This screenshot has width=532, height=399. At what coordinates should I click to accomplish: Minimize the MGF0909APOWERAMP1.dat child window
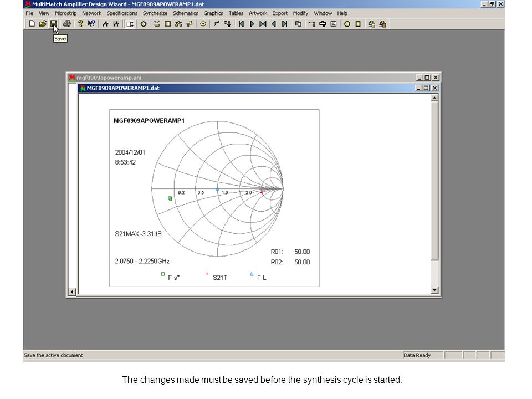pos(419,88)
